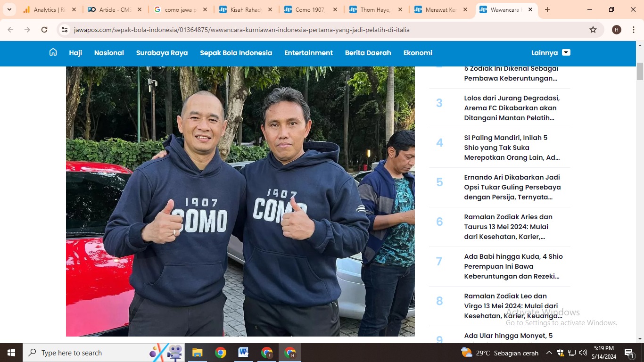Viewport: 644px width, 362px height.
Task: Open the Surabaya Raya menu item
Action: point(162,53)
